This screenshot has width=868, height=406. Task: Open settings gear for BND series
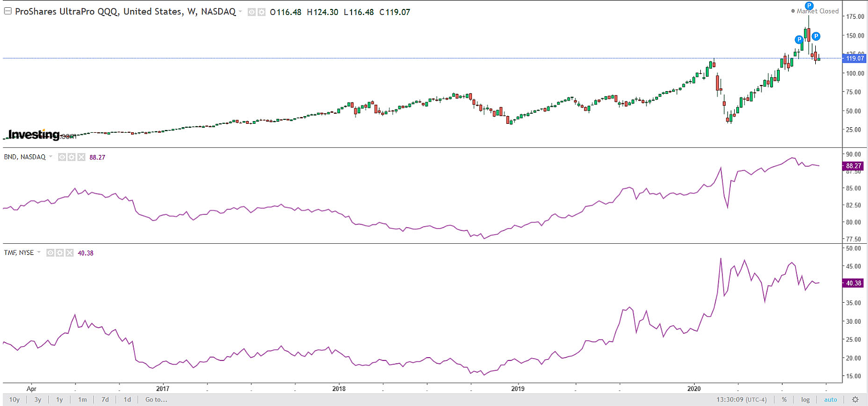(72, 157)
